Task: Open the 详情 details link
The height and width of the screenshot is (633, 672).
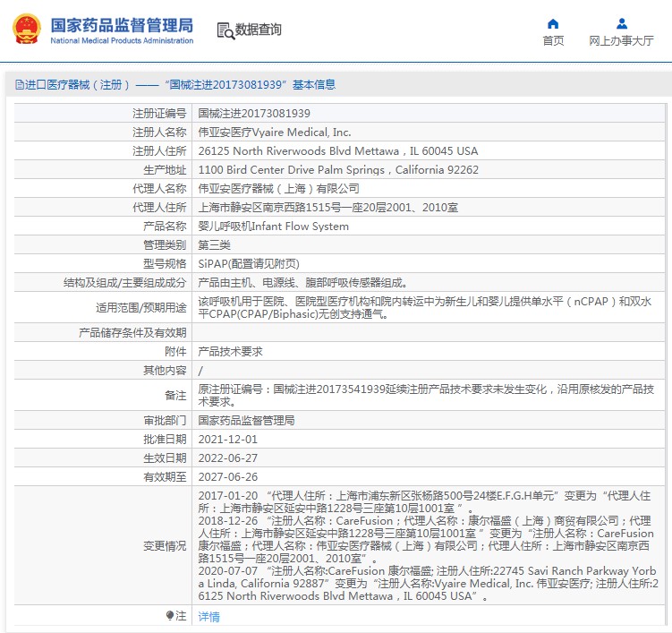Action: [208, 616]
